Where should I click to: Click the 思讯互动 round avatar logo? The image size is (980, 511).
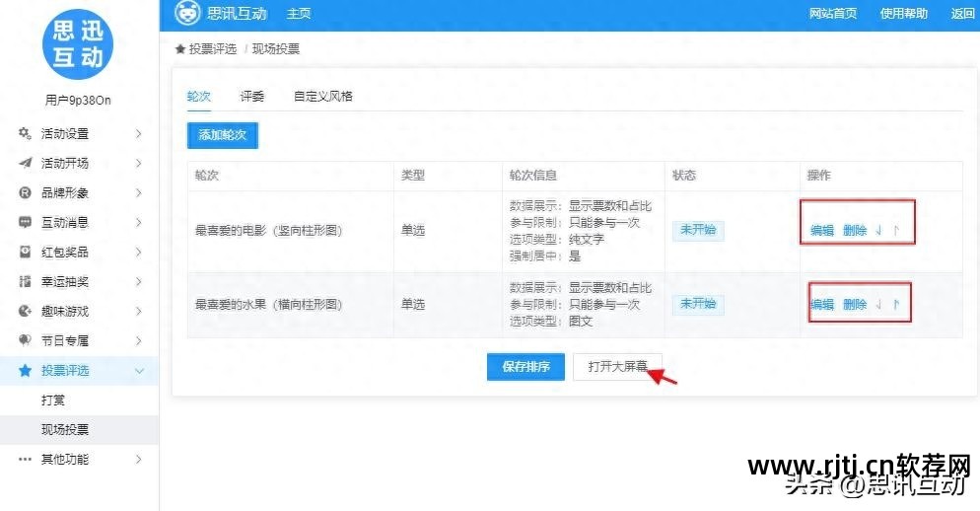tap(78, 43)
